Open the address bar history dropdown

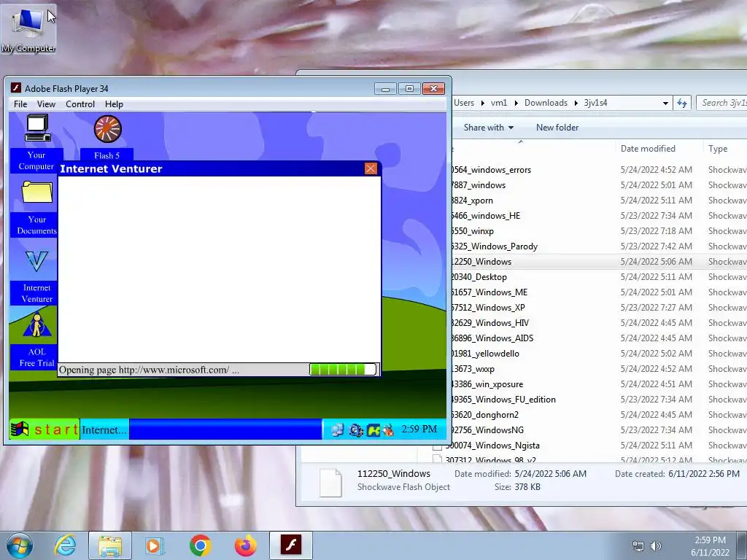click(665, 104)
